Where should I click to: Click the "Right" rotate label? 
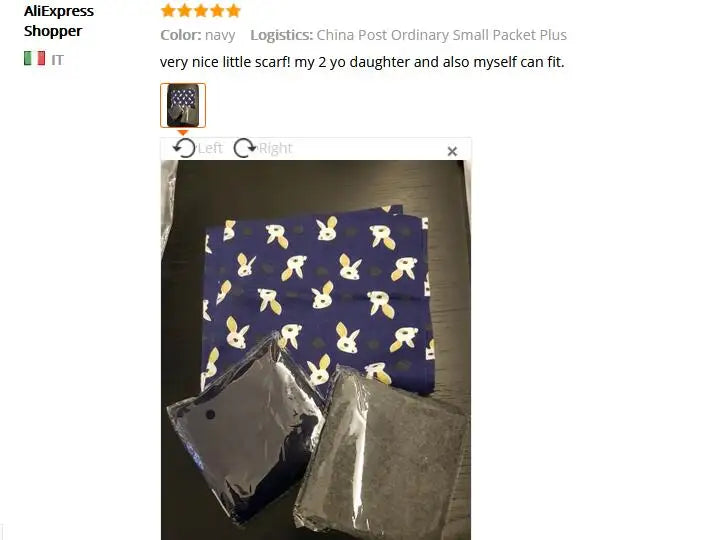276,148
